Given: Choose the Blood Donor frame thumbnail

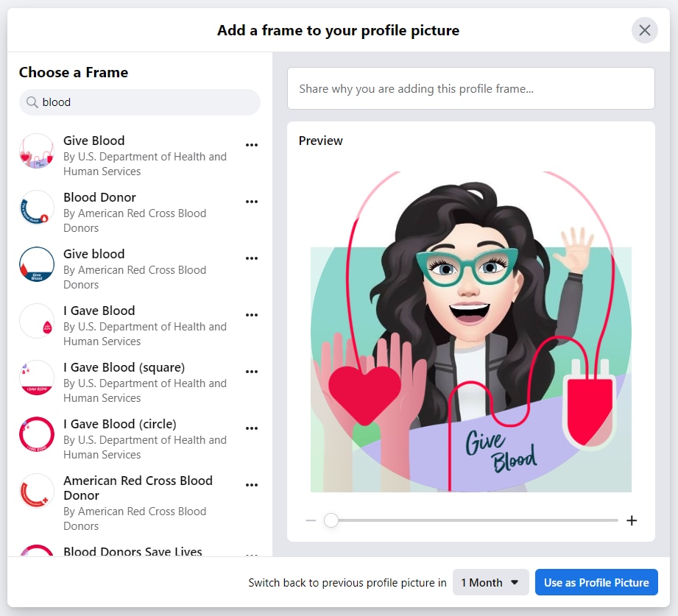Looking at the screenshot, I should (x=37, y=208).
